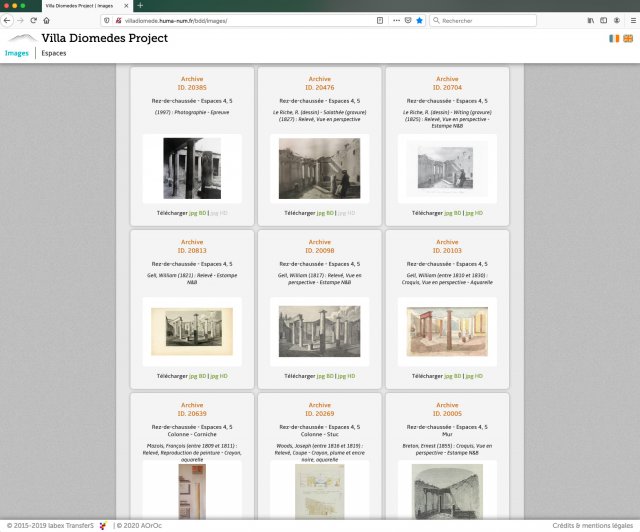Screen dimensions: 640x532
Task: Bookmark this page with the star icon
Action: [419, 20]
